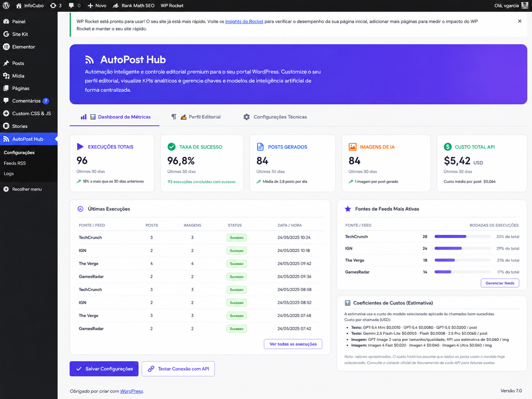Click the Comentários icon in sidebar

pyautogui.click(x=6, y=101)
